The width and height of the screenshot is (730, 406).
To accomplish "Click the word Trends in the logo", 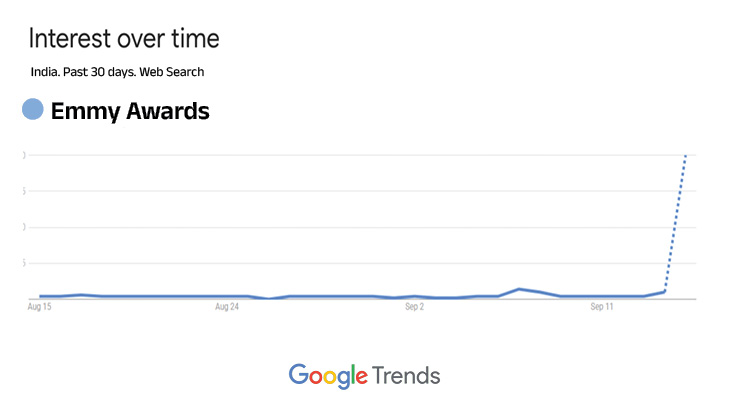I will pos(406,376).
